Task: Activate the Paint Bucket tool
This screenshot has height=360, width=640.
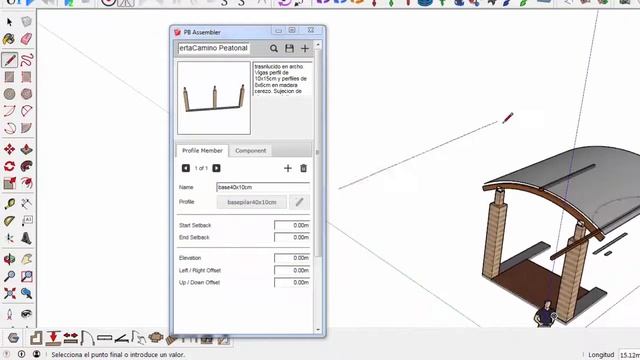Action: [x=9, y=39]
